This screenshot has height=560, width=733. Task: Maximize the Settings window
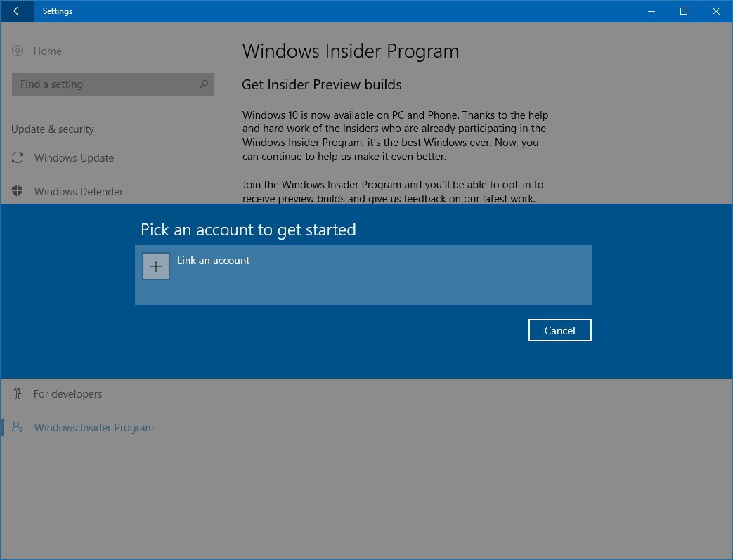tap(683, 11)
